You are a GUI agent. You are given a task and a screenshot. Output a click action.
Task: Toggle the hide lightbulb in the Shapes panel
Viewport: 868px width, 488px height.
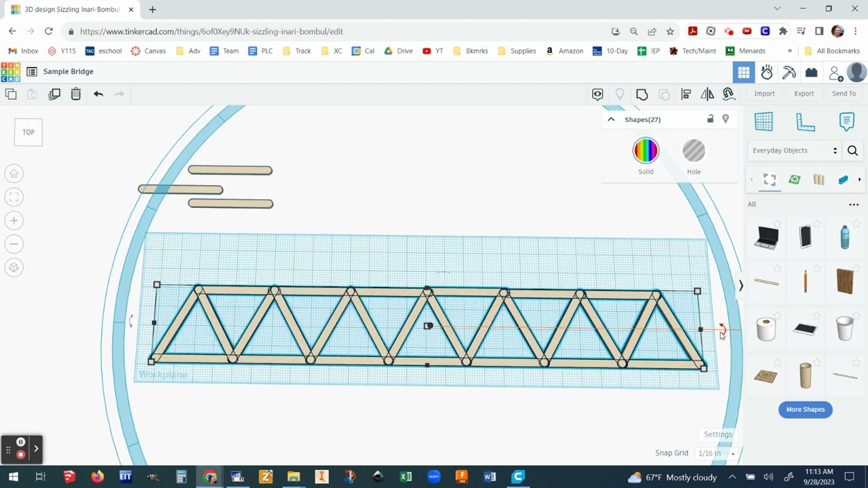[726, 119]
